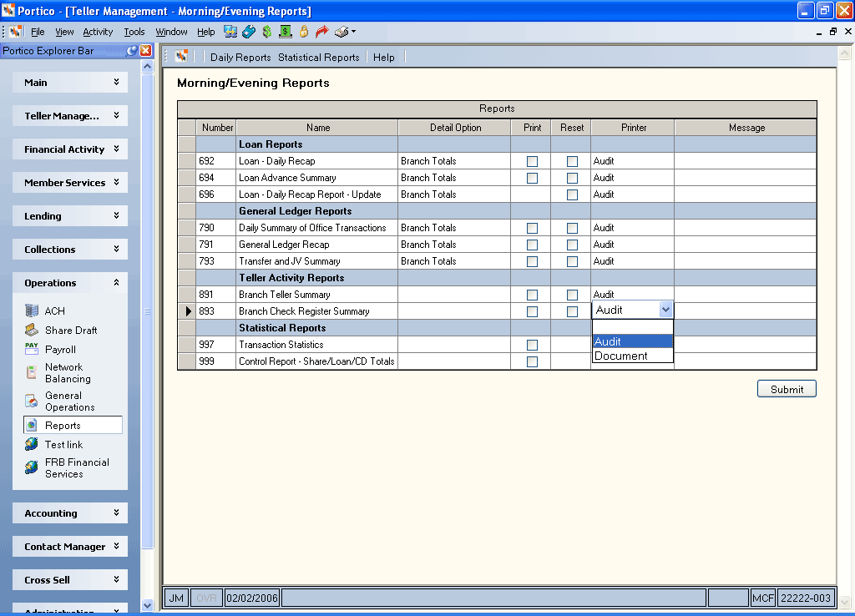Click the Portico logo icon in menu bar
This screenshot has height=616, width=855.
(x=16, y=32)
